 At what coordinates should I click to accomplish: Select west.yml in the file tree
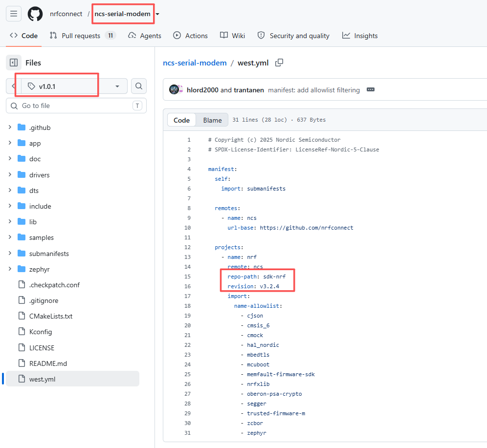pyautogui.click(x=73, y=379)
